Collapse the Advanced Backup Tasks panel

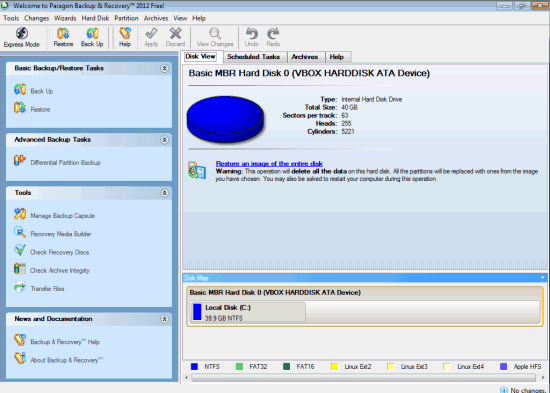(x=164, y=140)
